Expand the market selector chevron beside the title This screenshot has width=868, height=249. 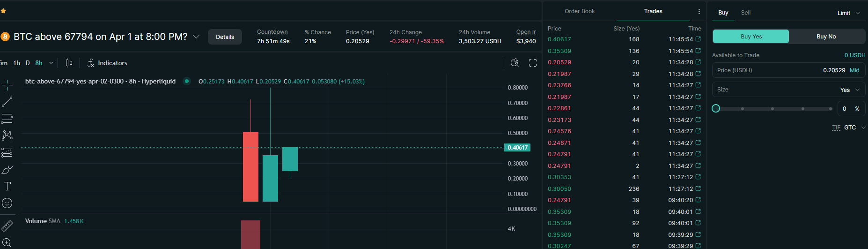coord(196,37)
